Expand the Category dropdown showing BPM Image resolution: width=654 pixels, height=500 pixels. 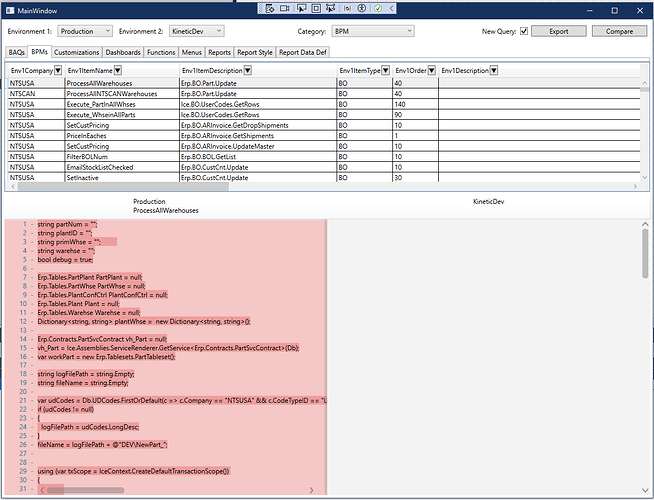[x=373, y=31]
